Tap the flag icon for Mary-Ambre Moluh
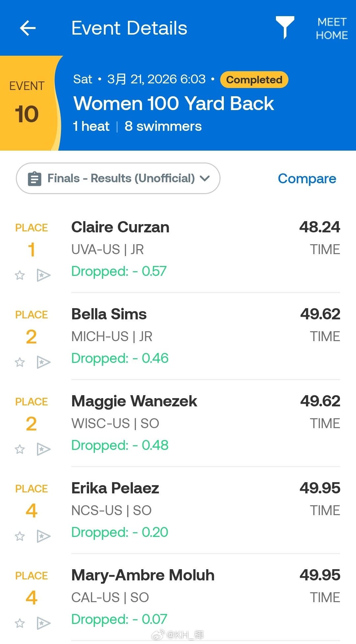Viewport: 356px width, 644px height. click(x=44, y=623)
